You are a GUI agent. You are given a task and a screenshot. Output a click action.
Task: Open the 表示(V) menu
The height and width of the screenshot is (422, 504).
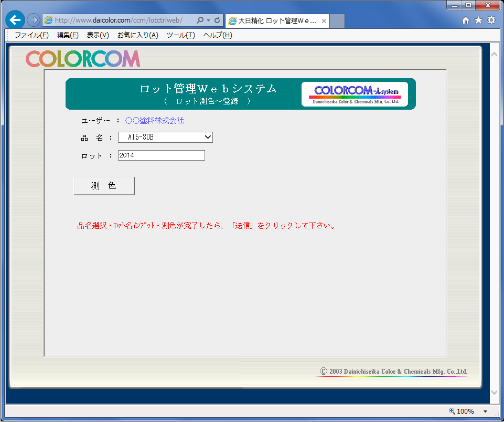98,35
